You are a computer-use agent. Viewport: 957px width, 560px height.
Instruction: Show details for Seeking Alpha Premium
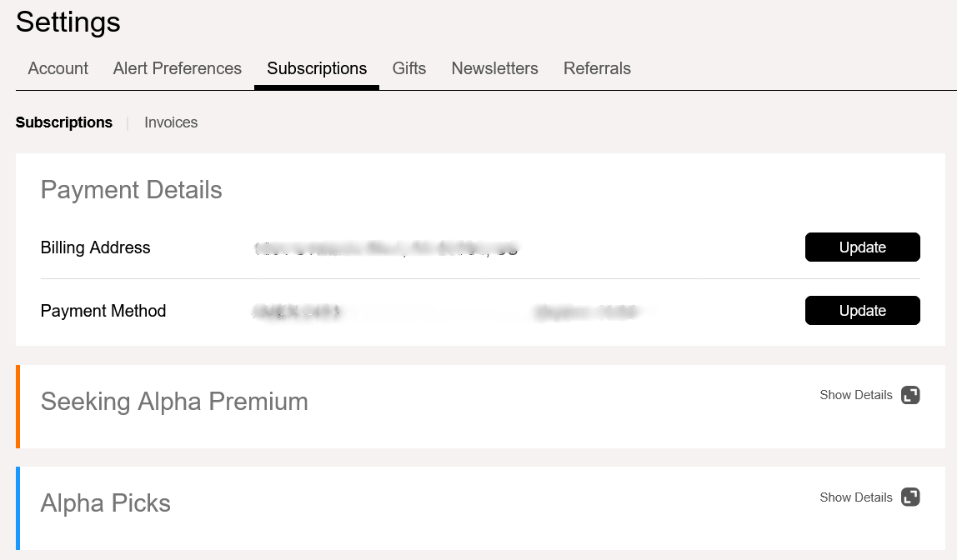(855, 394)
